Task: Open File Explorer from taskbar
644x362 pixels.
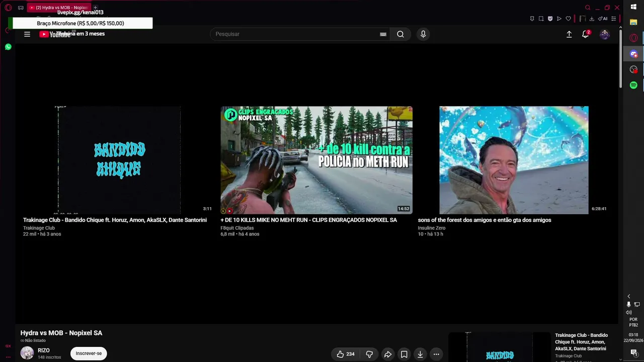Action: [633, 23]
